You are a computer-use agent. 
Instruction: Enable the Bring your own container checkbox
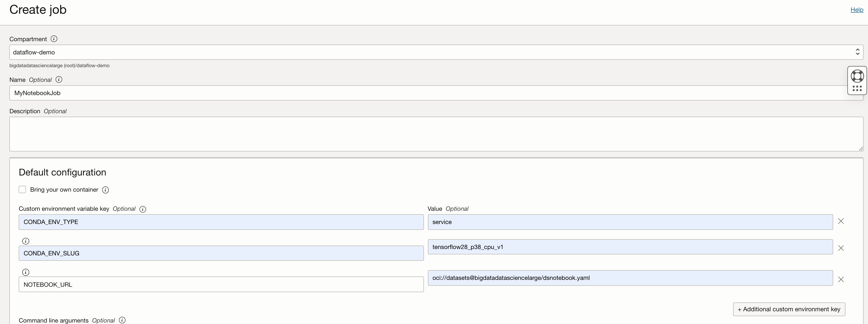coord(22,189)
